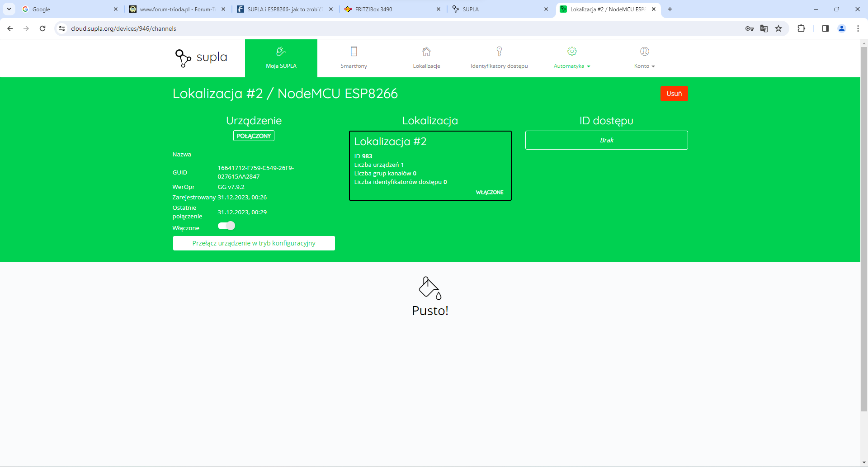868x467 pixels.
Task: Open the Chrome three-dot menu
Action: pos(858,28)
